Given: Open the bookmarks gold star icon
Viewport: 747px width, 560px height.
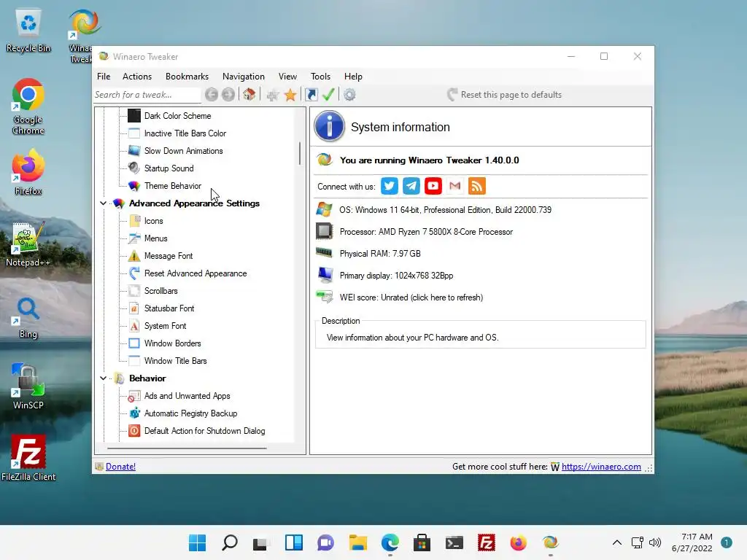Looking at the screenshot, I should [x=290, y=95].
